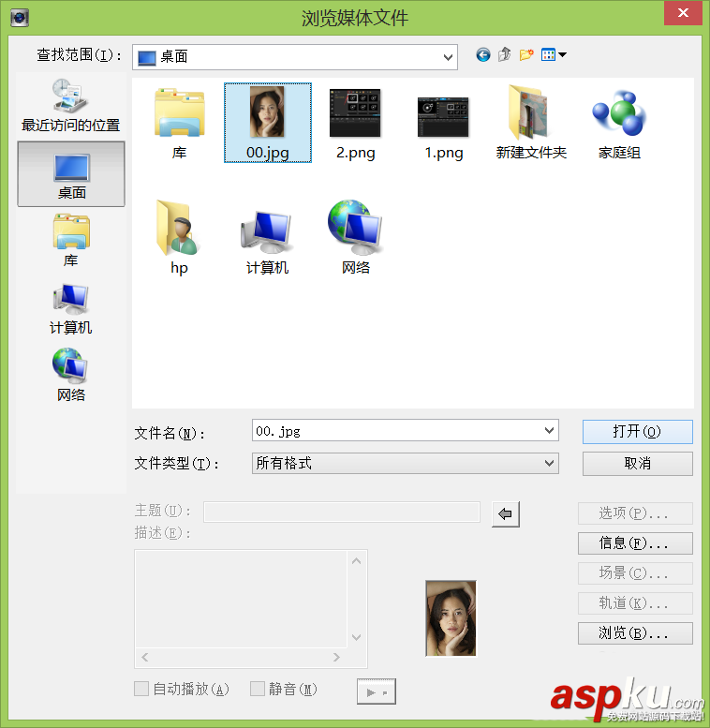
Task: Click the 取消 button
Action: (x=638, y=464)
